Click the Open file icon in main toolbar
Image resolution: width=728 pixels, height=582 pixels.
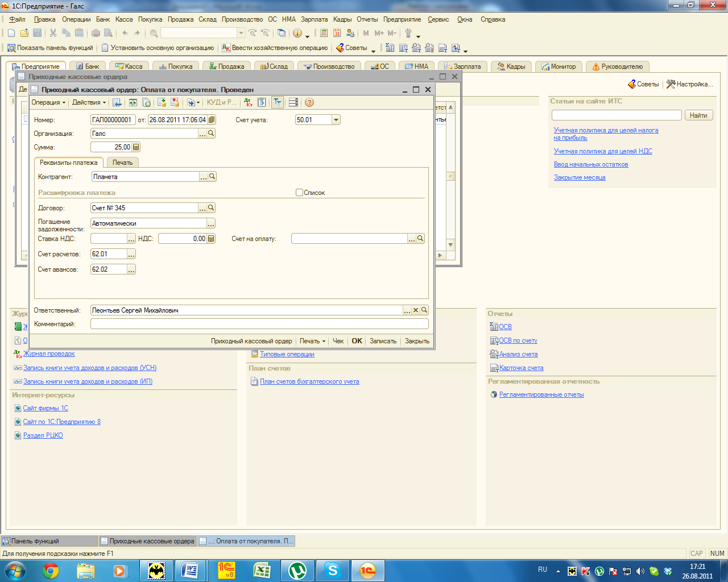click(24, 33)
